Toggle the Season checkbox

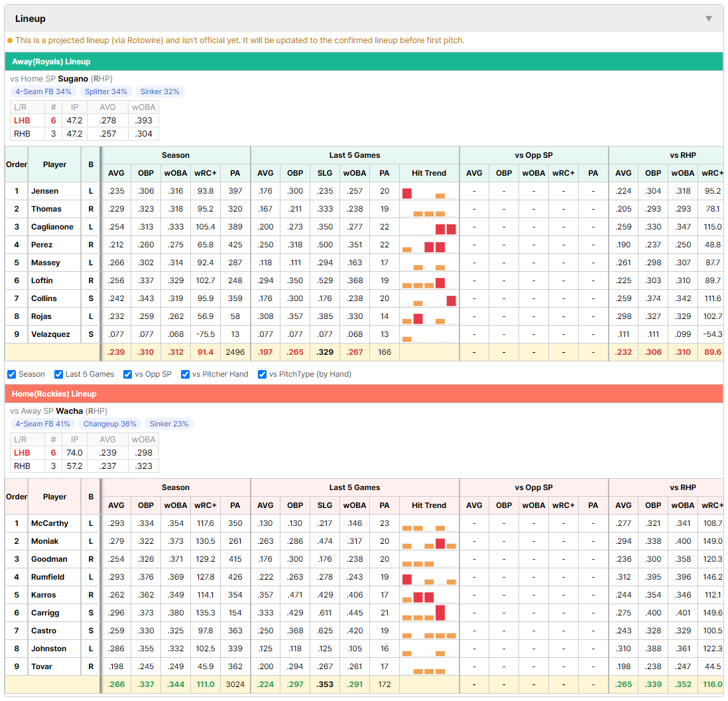click(12, 375)
